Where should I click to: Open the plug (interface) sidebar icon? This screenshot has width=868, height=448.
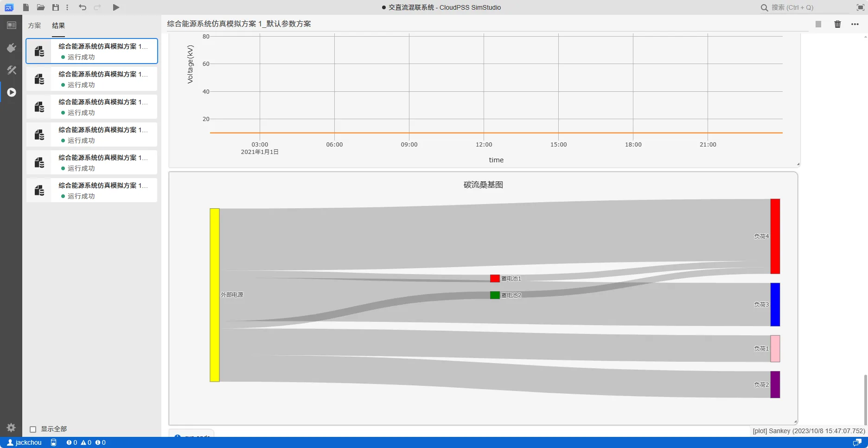click(x=12, y=48)
